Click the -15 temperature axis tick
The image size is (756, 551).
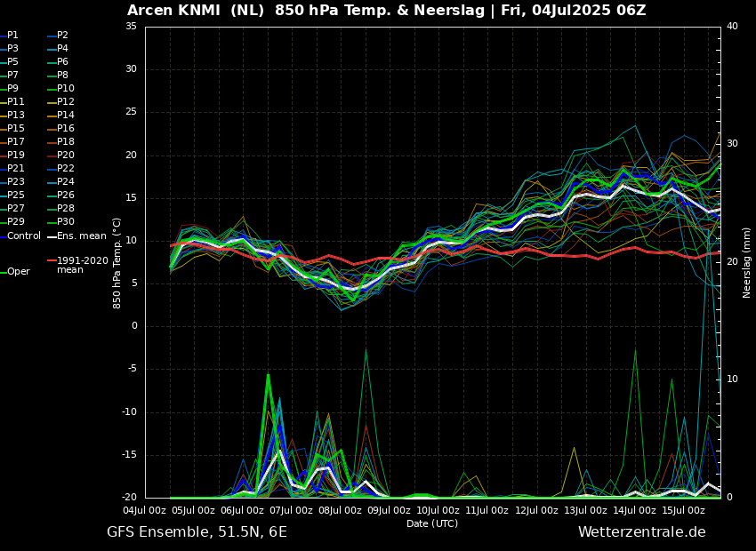coord(130,455)
